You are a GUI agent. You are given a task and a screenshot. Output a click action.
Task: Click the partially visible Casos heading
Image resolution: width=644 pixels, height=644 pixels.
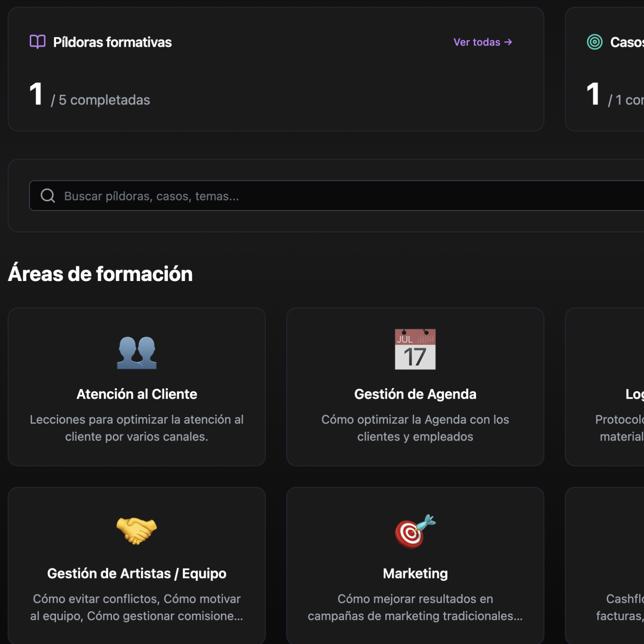click(626, 42)
